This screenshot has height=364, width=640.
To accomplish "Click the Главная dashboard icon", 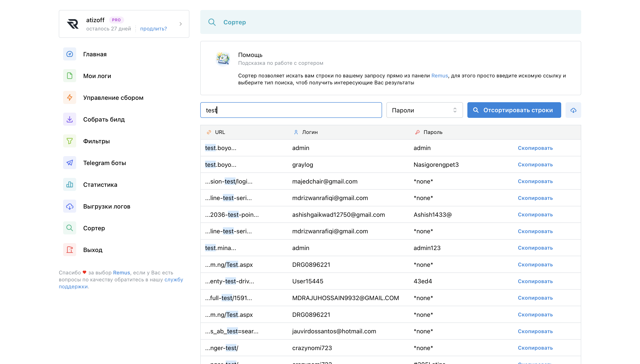I will (70, 54).
